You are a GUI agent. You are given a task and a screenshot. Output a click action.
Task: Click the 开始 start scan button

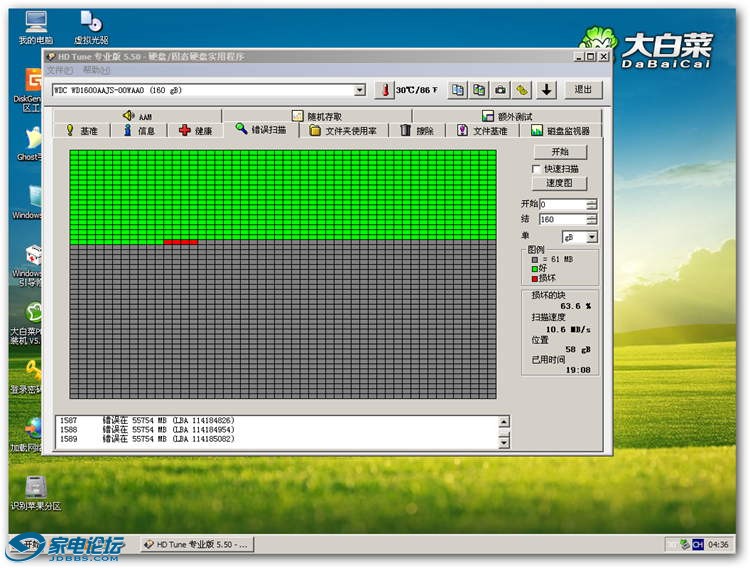[560, 152]
